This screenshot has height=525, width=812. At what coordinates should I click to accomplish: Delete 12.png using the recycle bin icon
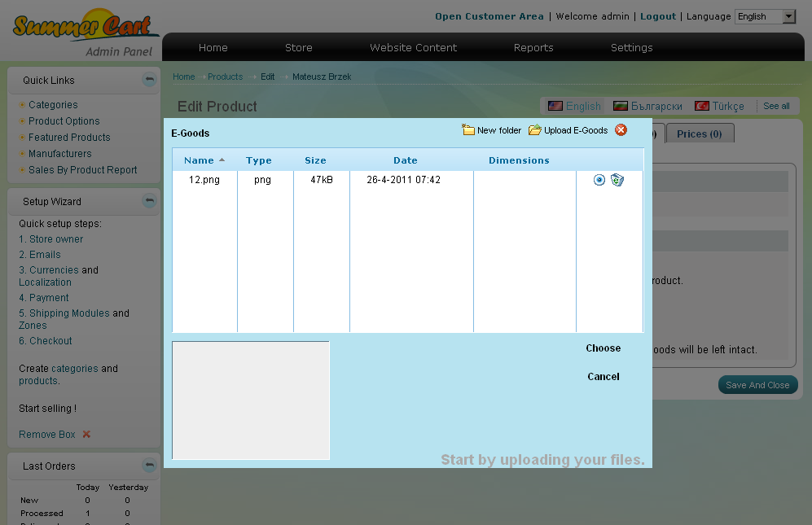(x=617, y=180)
